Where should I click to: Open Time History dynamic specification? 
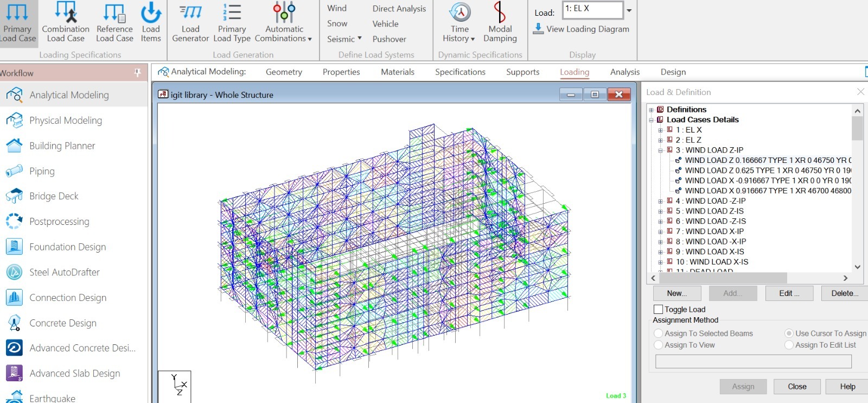[459, 23]
